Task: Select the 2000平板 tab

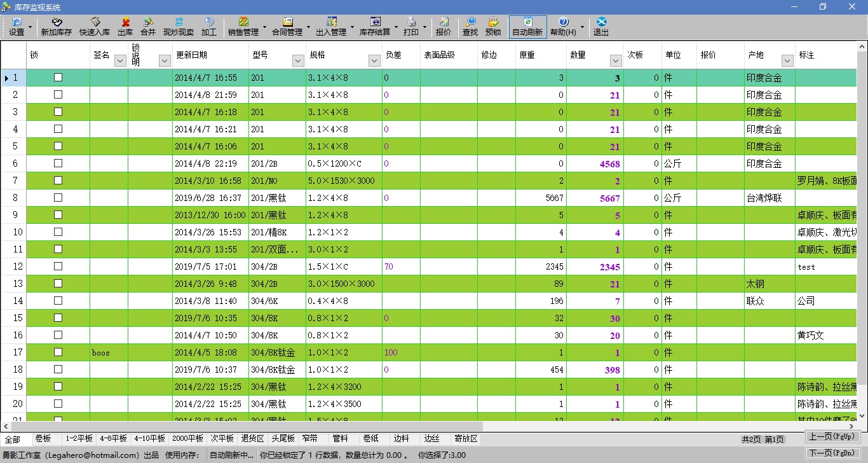Action: tap(187, 439)
